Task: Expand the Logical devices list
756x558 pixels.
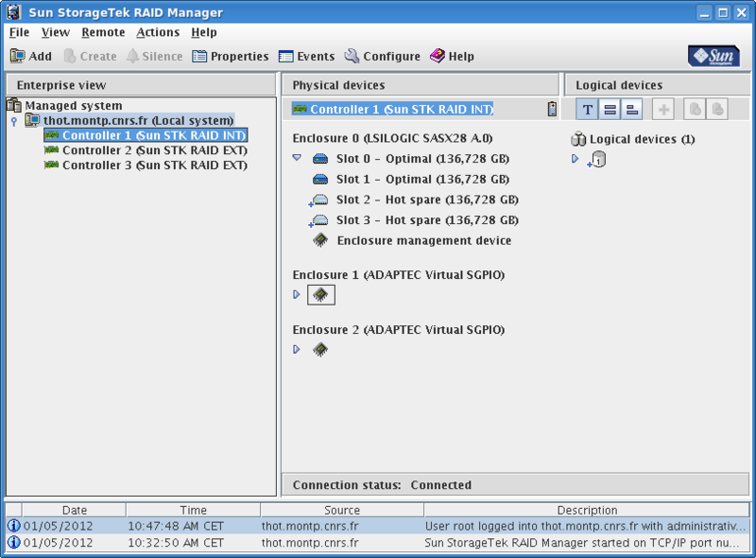Action: (575, 159)
